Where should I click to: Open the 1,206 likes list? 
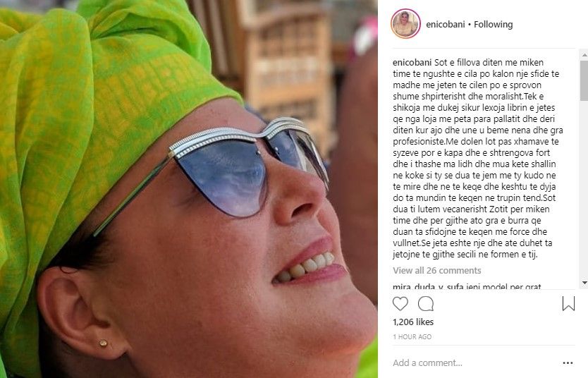tap(413, 322)
